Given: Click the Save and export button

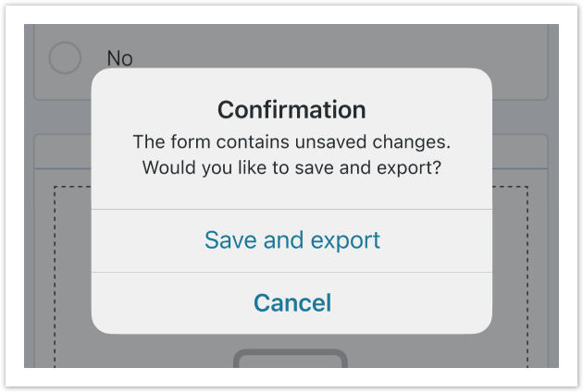Looking at the screenshot, I should (291, 240).
